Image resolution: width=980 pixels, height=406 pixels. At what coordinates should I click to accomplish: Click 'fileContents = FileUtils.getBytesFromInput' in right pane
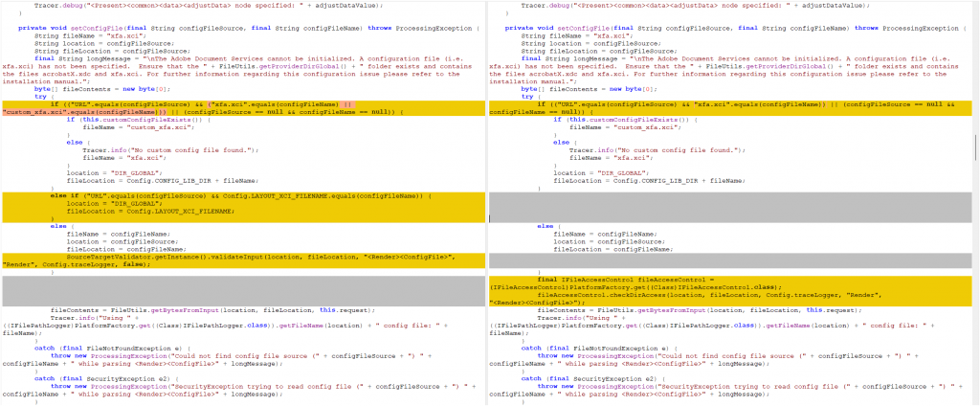click(702, 310)
